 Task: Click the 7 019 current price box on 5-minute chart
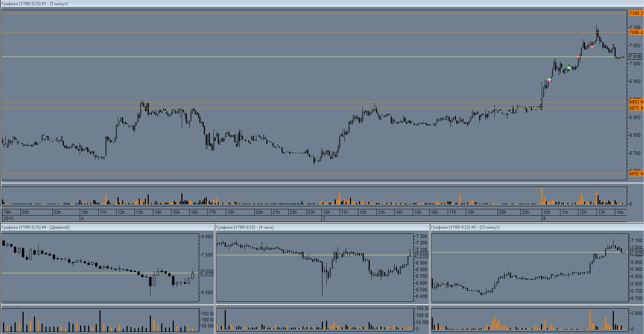(635, 57)
